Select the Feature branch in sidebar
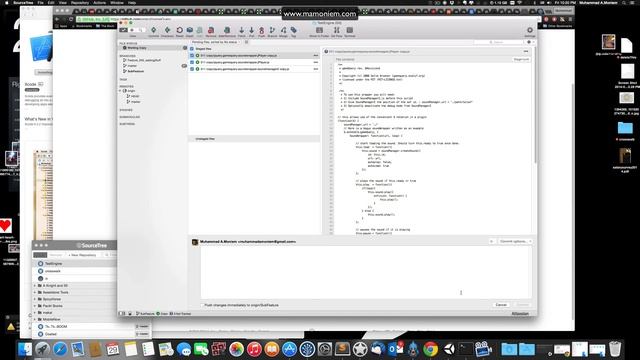This screenshot has height=360, width=640. pyautogui.click(x=144, y=60)
